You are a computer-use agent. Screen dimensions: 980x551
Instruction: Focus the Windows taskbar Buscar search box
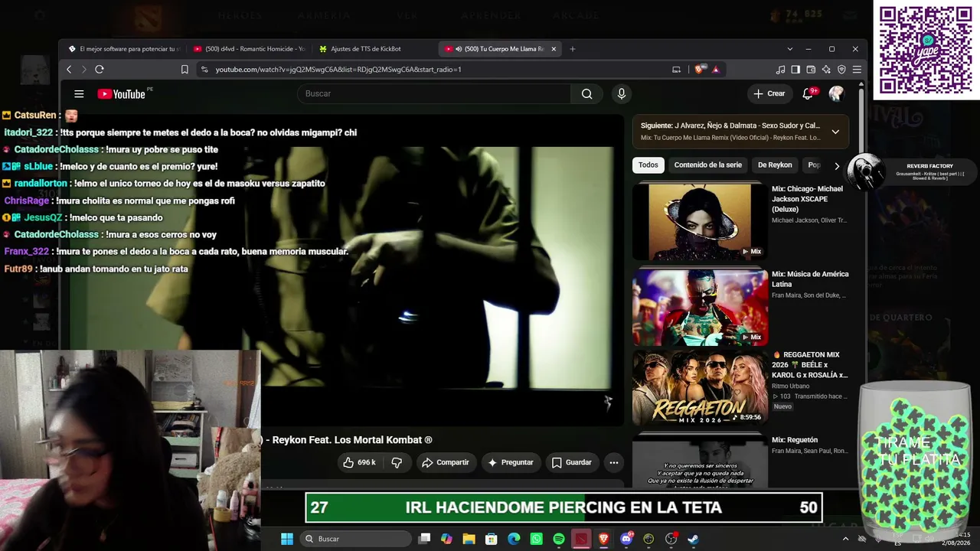pos(356,539)
